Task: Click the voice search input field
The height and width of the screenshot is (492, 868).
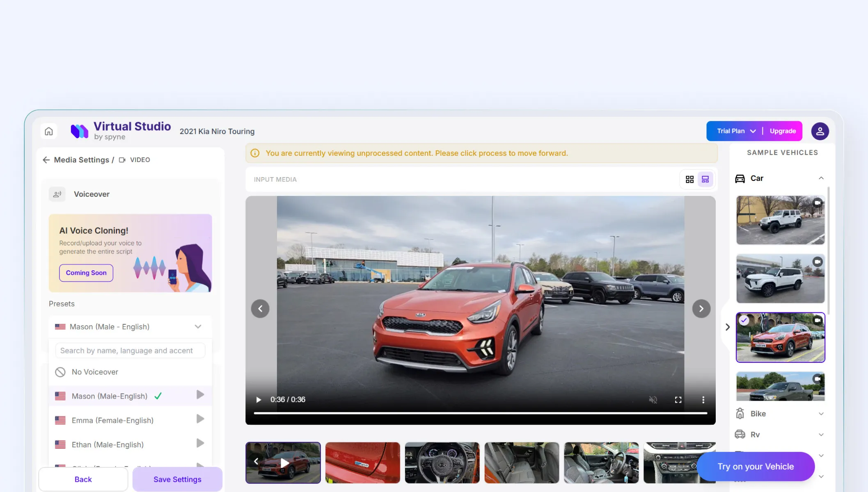Action: (x=130, y=351)
